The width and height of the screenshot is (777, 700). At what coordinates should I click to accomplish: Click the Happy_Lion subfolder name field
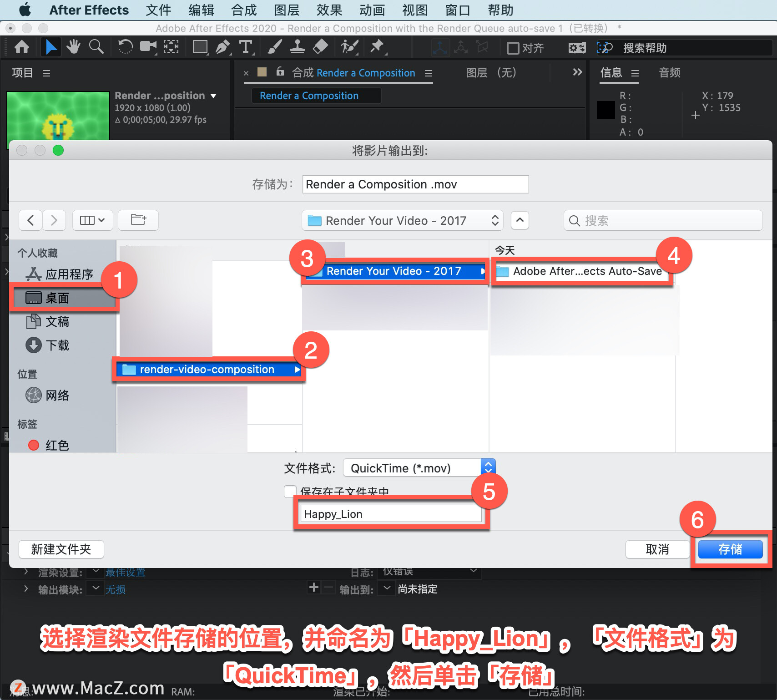tap(390, 514)
